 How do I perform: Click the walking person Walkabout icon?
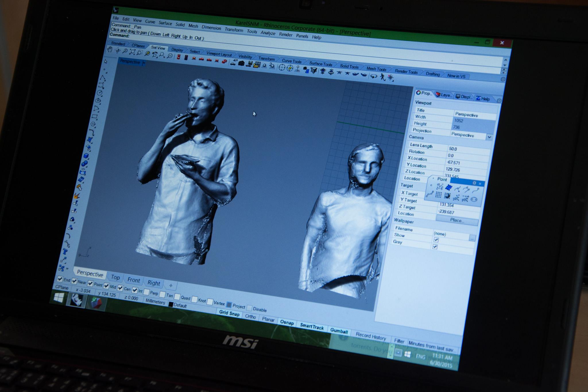coord(382,77)
